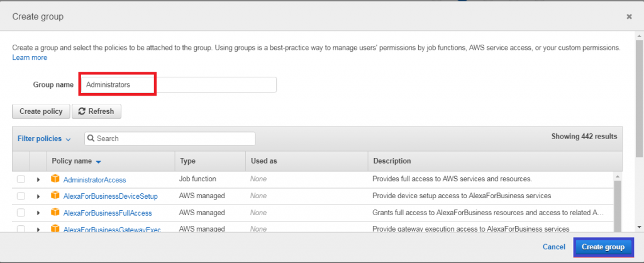Expand the AlexaForBusinessDeviceSetup policy details
Viewport: 644px width, 263px height.
point(38,196)
